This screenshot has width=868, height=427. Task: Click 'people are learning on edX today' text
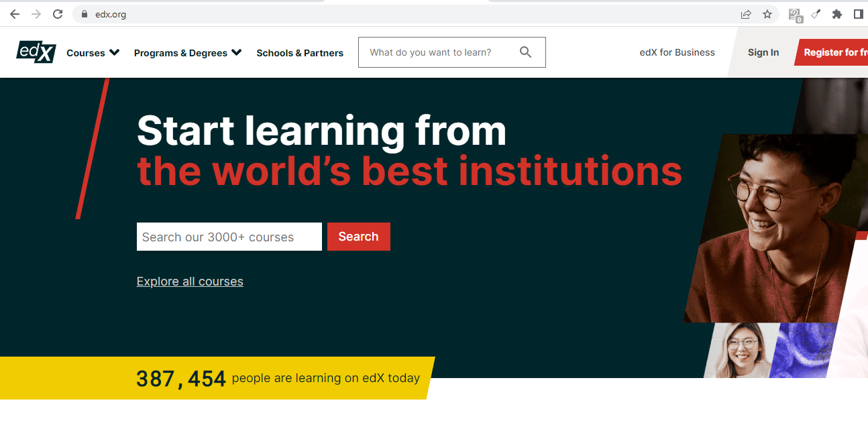click(326, 378)
